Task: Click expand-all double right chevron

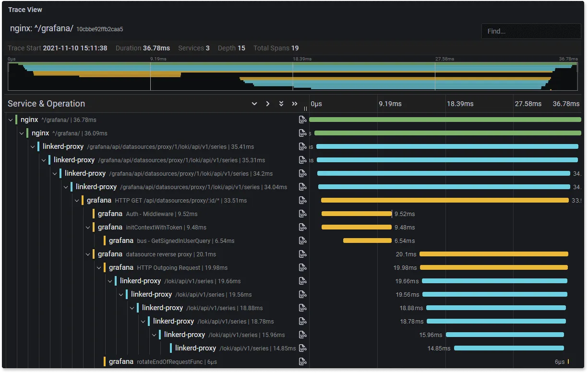Action: [x=295, y=104]
